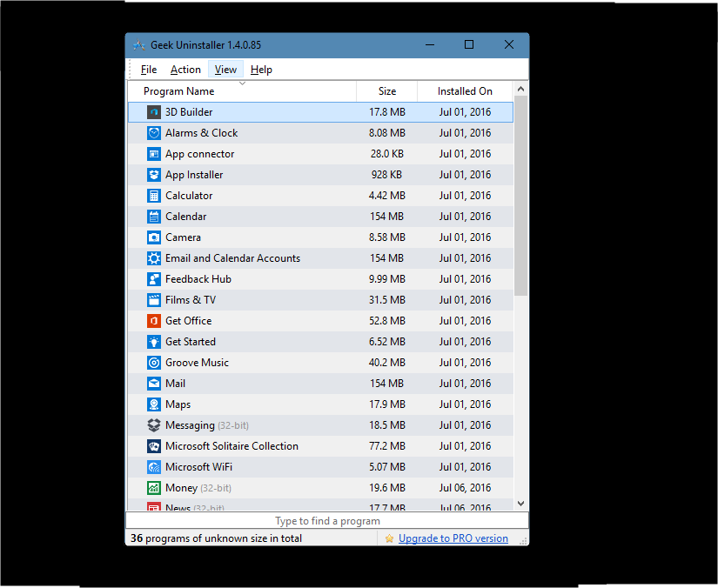Select Calculator program name
718x588 pixels.
pos(189,196)
